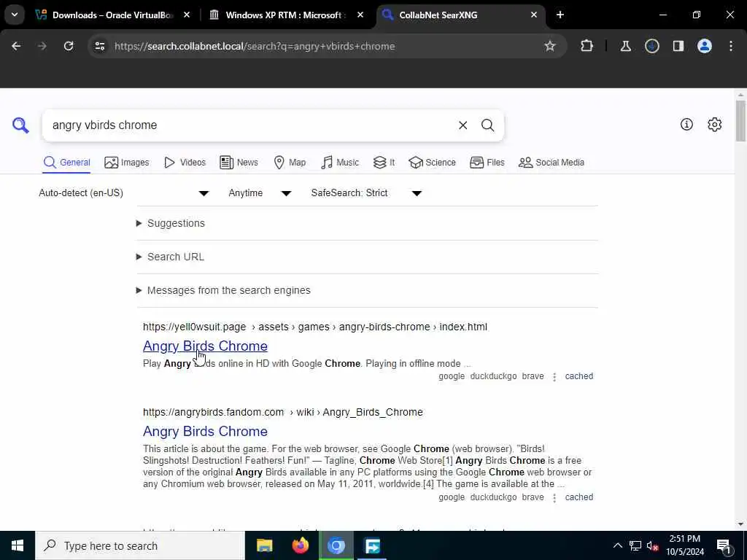Open cached version of first result
This screenshot has height=560, width=747.
[578, 376]
